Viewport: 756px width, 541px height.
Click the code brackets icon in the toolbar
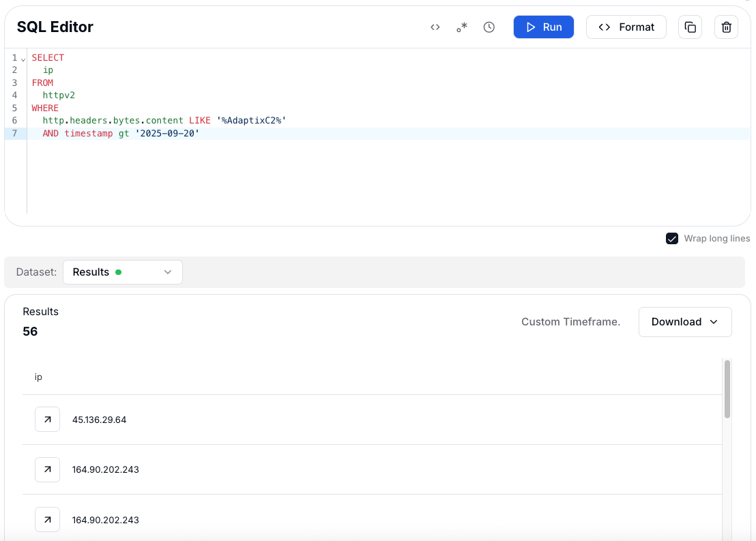pyautogui.click(x=435, y=27)
